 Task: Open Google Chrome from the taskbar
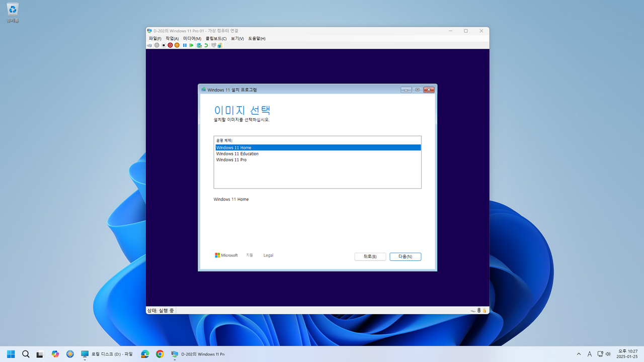[160, 354]
